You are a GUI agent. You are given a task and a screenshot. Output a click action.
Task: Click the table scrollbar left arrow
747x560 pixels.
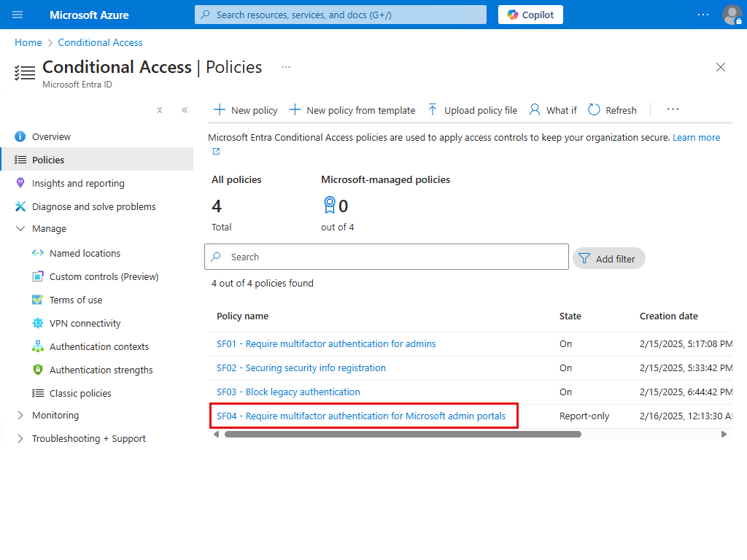[x=216, y=435]
